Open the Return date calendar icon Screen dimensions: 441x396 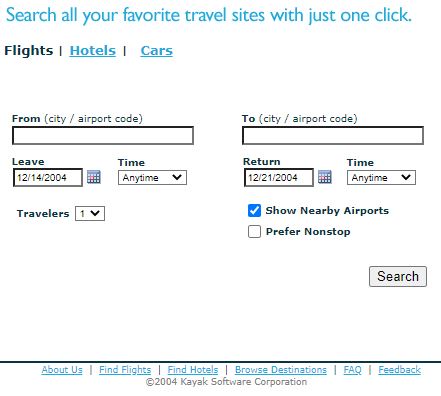pos(325,177)
